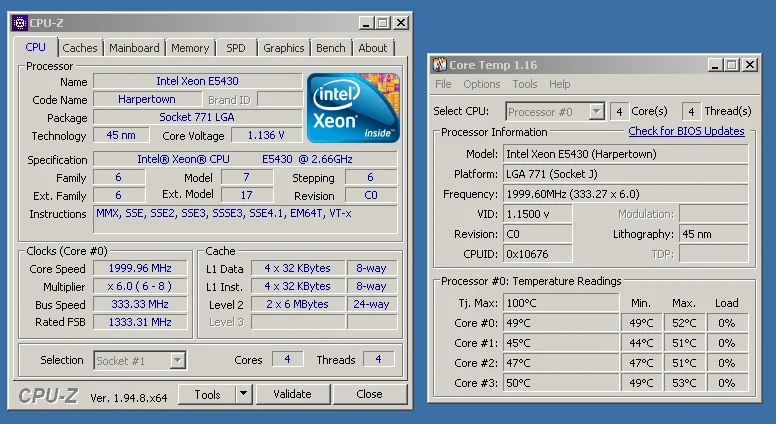Screen dimensions: 776x424
Task: Click the Validate button
Action: pyautogui.click(x=292, y=394)
